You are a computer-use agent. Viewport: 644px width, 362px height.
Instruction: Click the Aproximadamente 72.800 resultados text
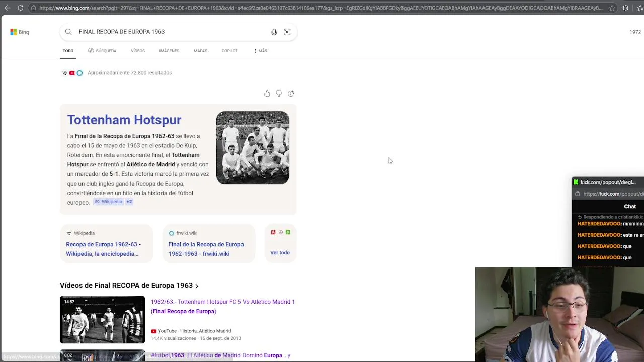[x=129, y=73]
